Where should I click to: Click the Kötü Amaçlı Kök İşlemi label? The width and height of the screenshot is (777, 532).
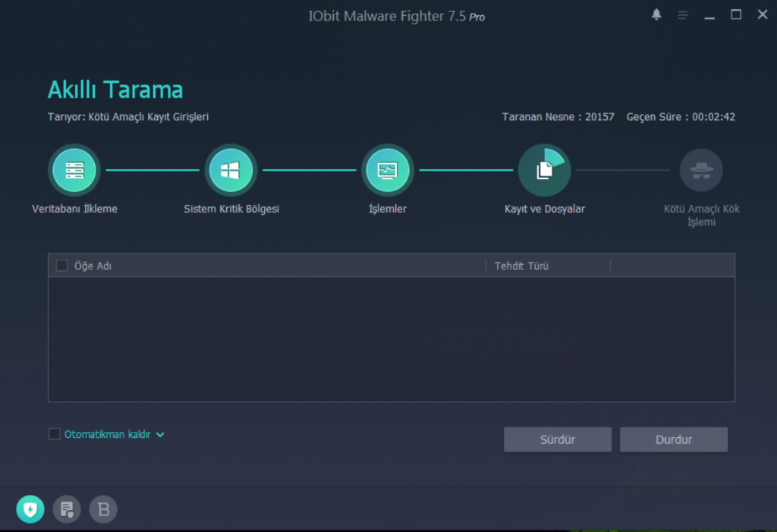702,216
